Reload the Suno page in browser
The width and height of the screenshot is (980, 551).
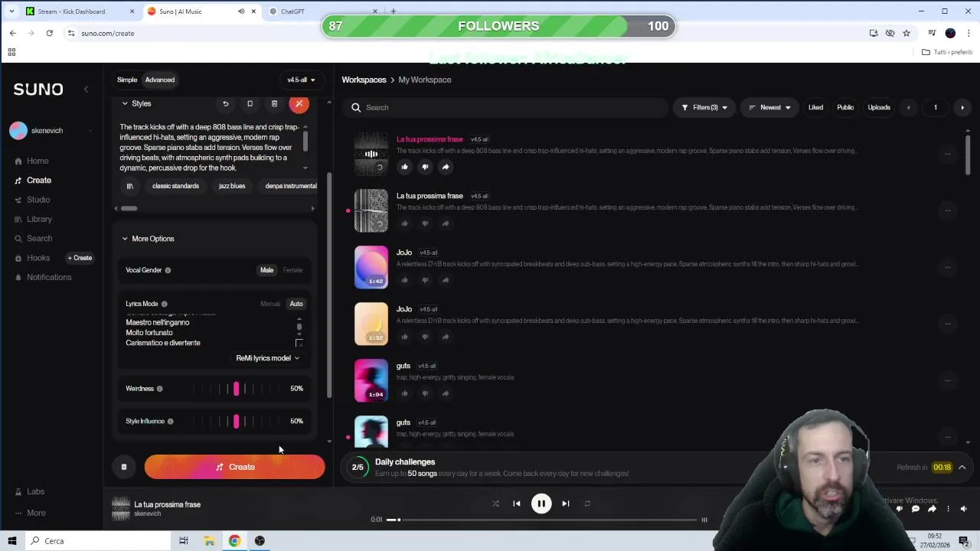point(49,33)
